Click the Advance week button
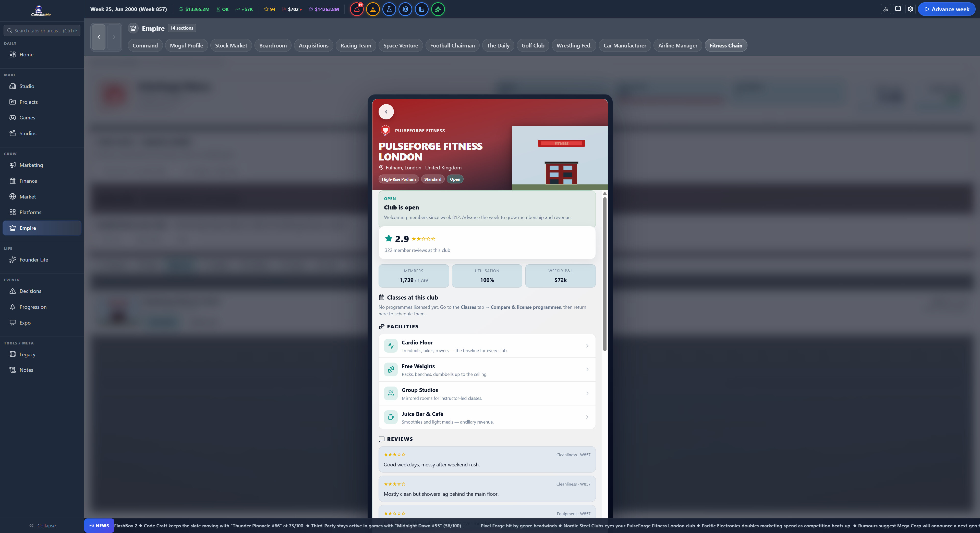Screen dimensions: 980x533 click(x=947, y=9)
